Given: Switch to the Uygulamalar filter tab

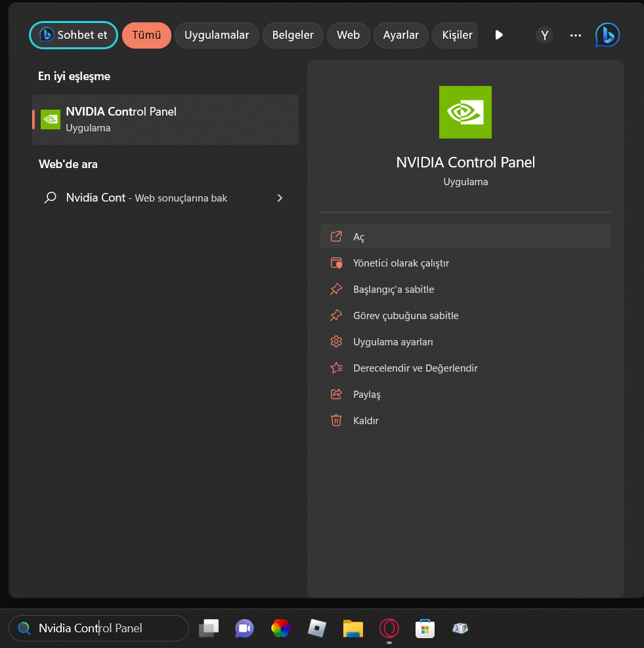Looking at the screenshot, I should point(217,35).
